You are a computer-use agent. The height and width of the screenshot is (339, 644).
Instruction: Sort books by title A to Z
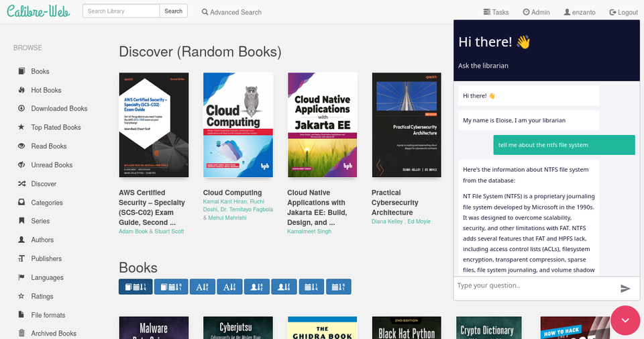click(201, 287)
